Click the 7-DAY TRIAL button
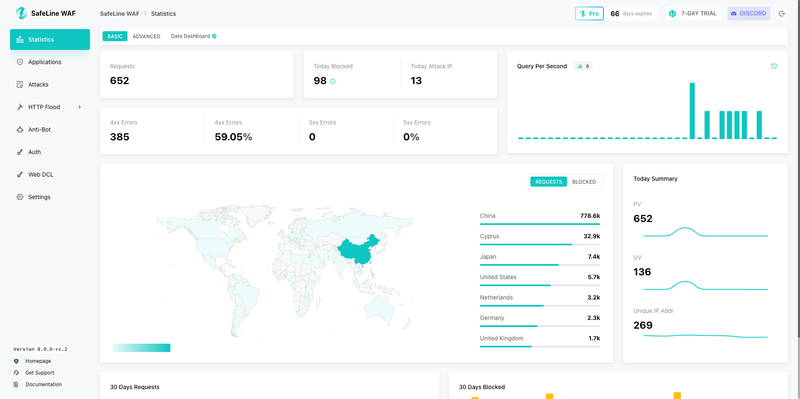This screenshot has width=800, height=399. [x=693, y=14]
